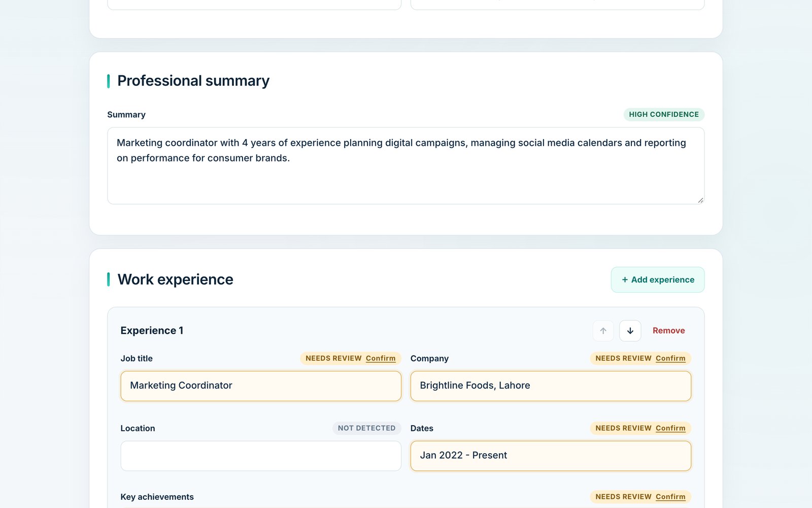Image resolution: width=812 pixels, height=508 pixels.
Task: Move Experience 1 up with arrow icon
Action: [603, 331]
